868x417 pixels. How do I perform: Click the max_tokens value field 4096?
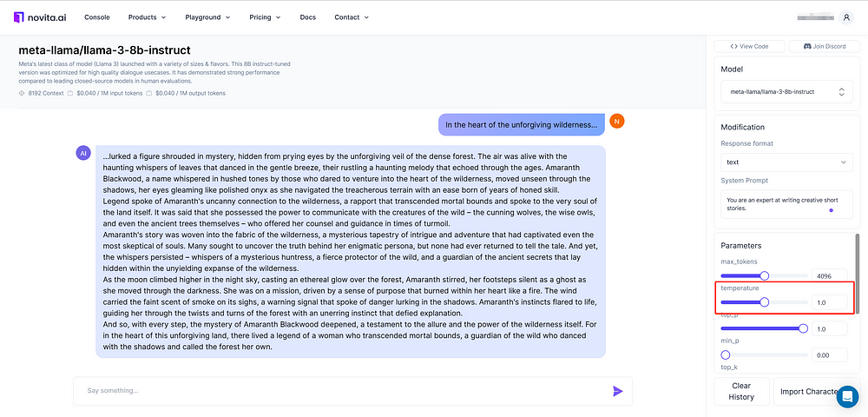click(x=829, y=275)
